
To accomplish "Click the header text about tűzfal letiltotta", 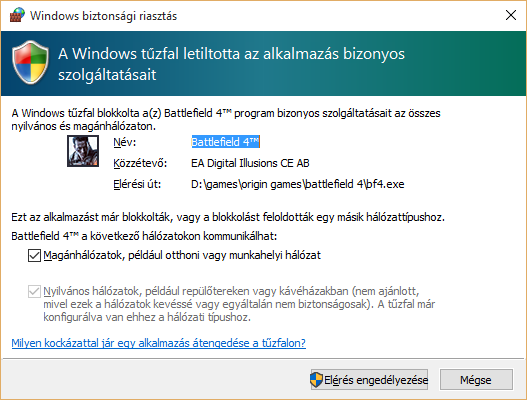I will (x=231, y=64).
